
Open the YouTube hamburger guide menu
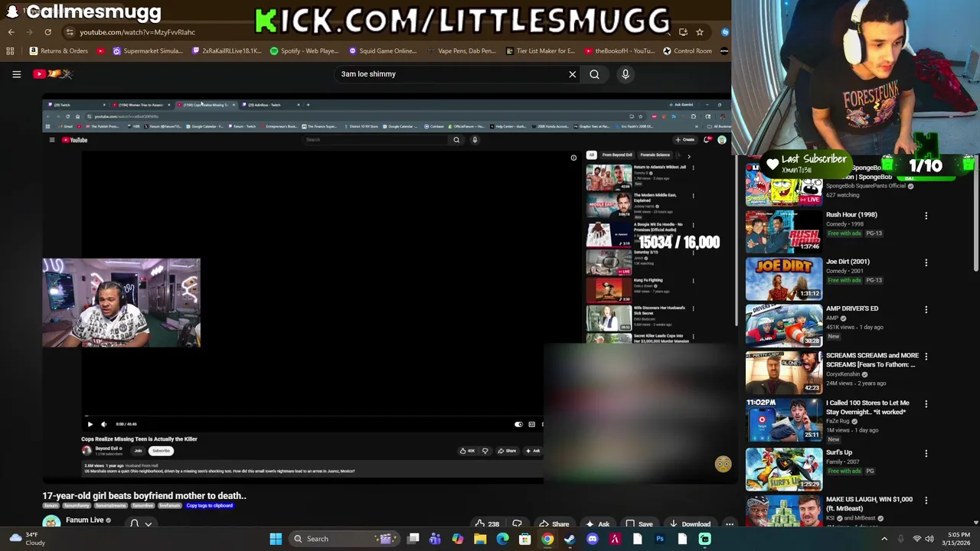pyautogui.click(x=16, y=74)
